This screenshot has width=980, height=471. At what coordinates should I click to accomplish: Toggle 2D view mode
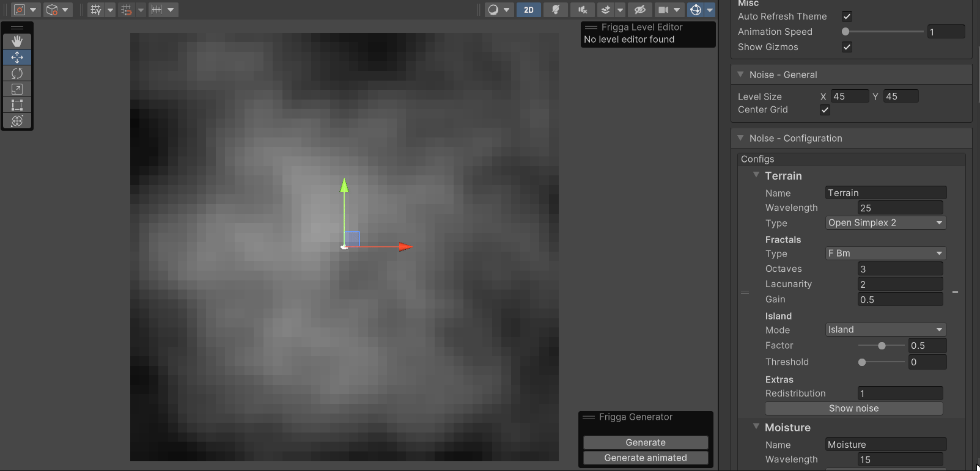pos(529,10)
